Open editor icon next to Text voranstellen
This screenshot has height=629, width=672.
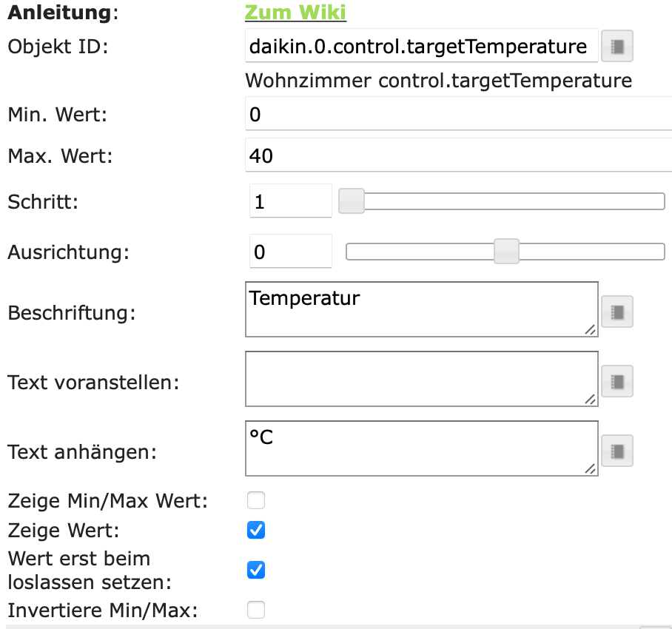point(617,382)
